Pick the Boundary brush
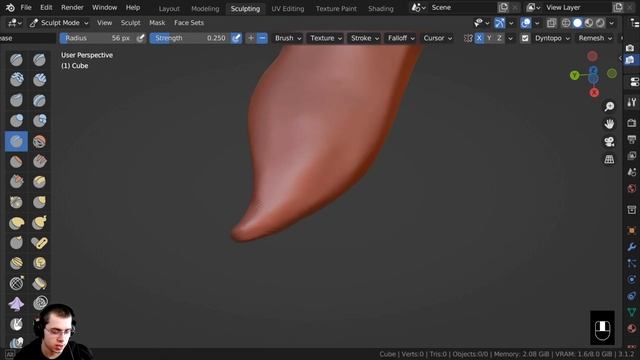 [40, 284]
